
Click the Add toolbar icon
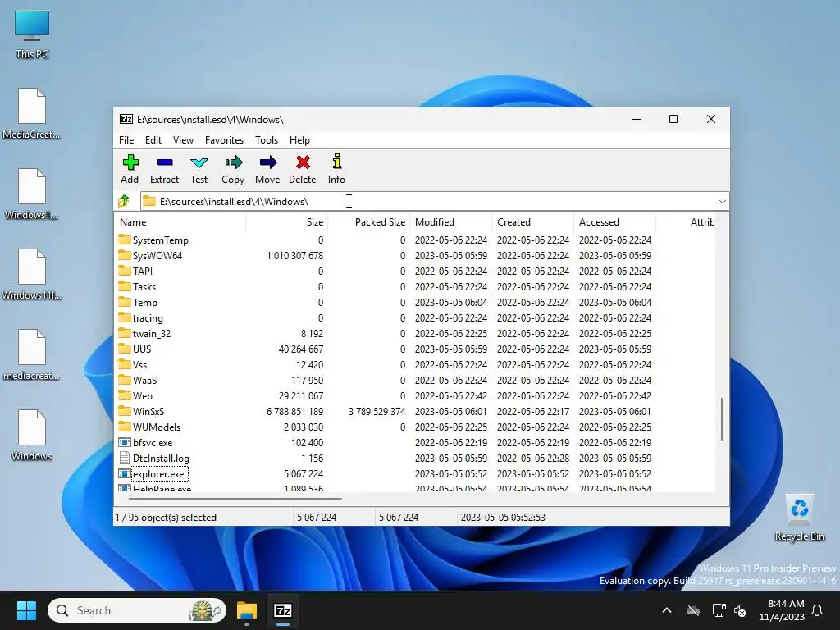pos(130,162)
